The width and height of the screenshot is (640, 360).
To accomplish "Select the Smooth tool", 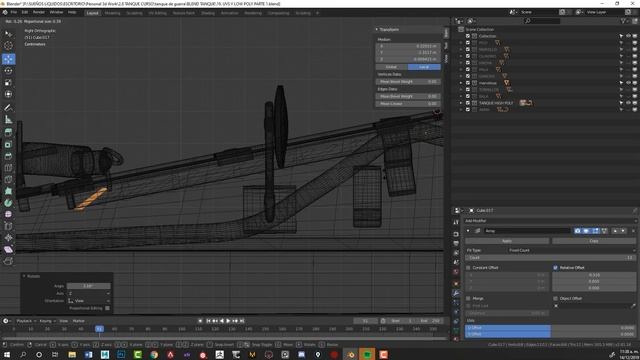I will point(8,214).
